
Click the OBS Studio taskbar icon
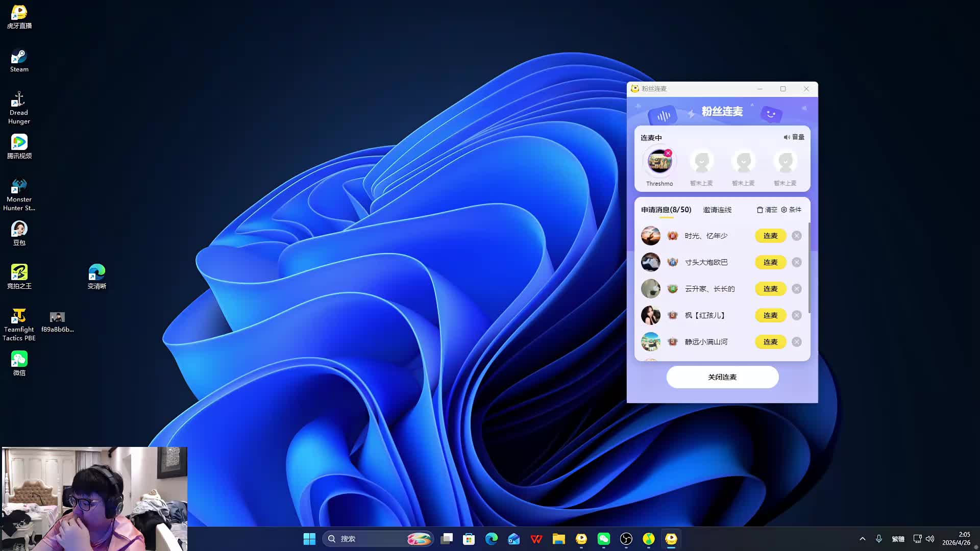coord(626,539)
